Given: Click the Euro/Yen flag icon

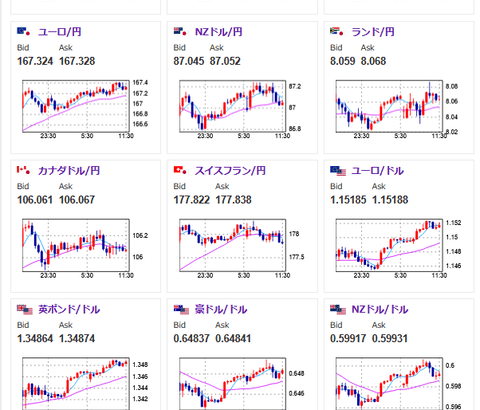Looking at the screenshot, I should [x=23, y=32].
